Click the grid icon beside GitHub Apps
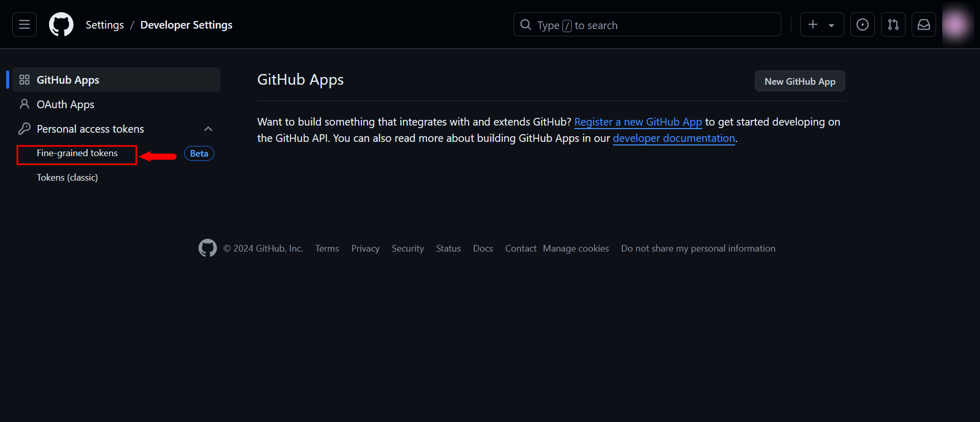This screenshot has height=422, width=980. pos(24,80)
